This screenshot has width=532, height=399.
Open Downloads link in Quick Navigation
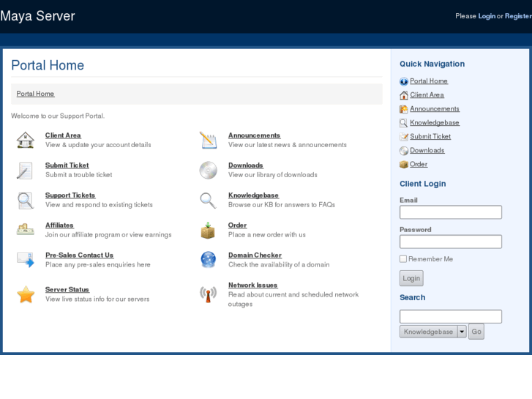coord(427,150)
